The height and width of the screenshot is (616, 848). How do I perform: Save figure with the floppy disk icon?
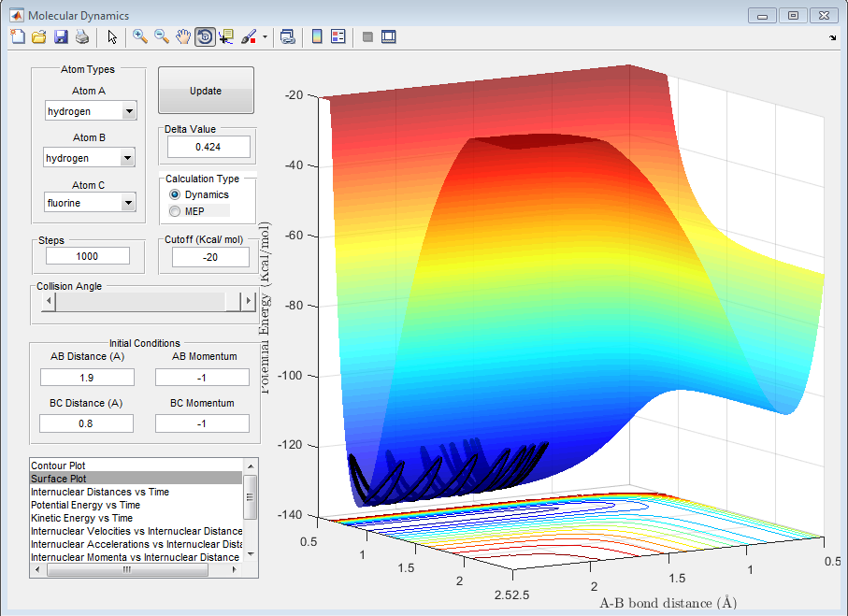click(61, 36)
